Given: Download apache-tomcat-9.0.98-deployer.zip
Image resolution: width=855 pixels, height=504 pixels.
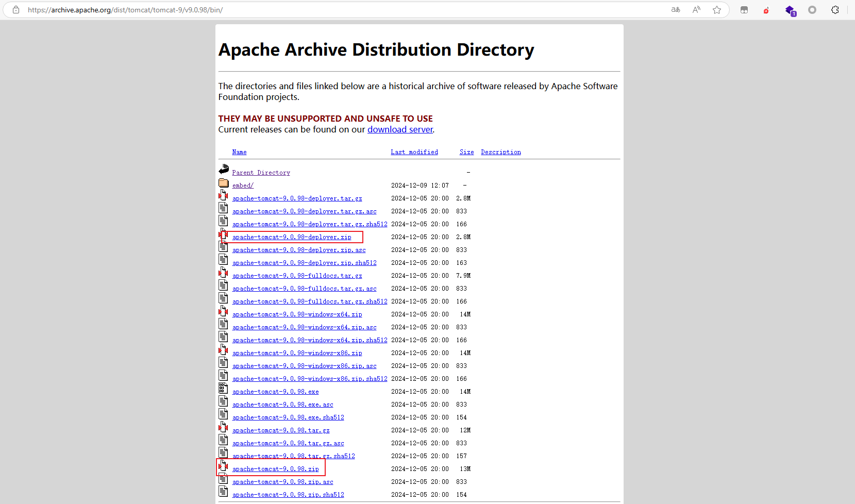Looking at the screenshot, I should coord(292,237).
